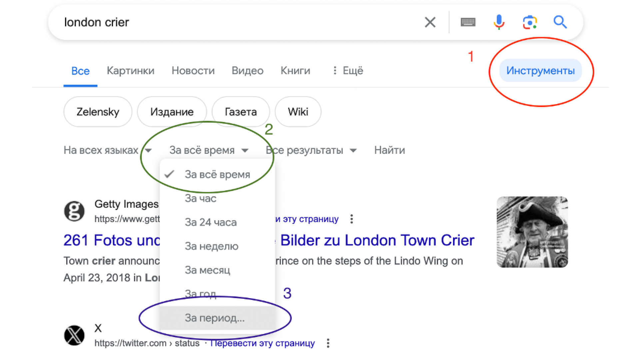
Task: Open three-dot menu for twitter.com result
Action: point(328,343)
